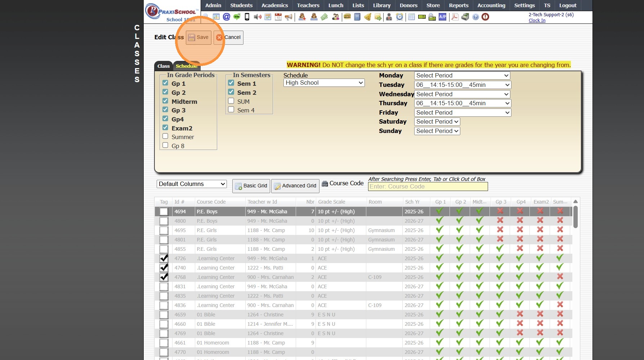The width and height of the screenshot is (644, 360).
Task: Click the teacher in suit icon
Action: (x=389, y=17)
